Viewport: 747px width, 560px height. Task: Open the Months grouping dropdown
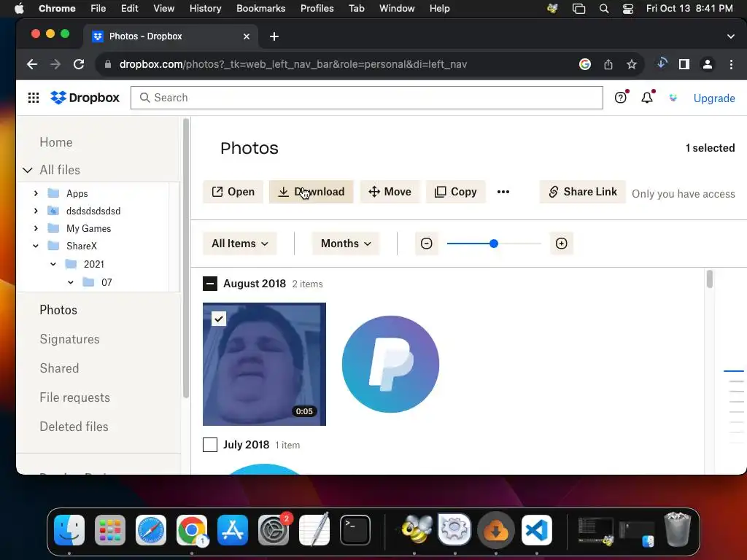[x=345, y=244]
